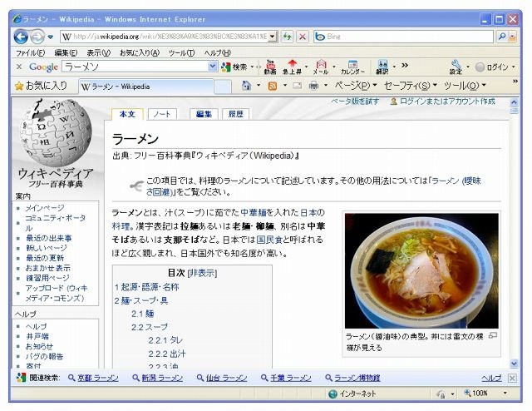Click the Wikipedia globe logo
Image resolution: width=532 pixels, height=411 pixels.
(x=56, y=132)
